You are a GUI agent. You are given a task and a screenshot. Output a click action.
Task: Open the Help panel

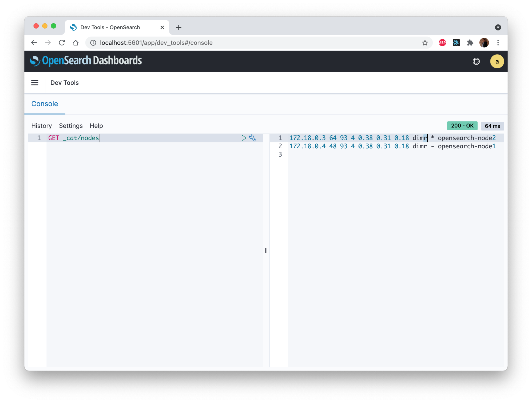pyautogui.click(x=96, y=126)
